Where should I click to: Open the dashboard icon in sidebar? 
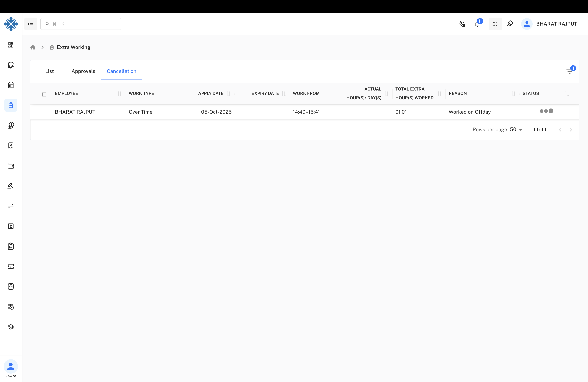click(x=11, y=45)
